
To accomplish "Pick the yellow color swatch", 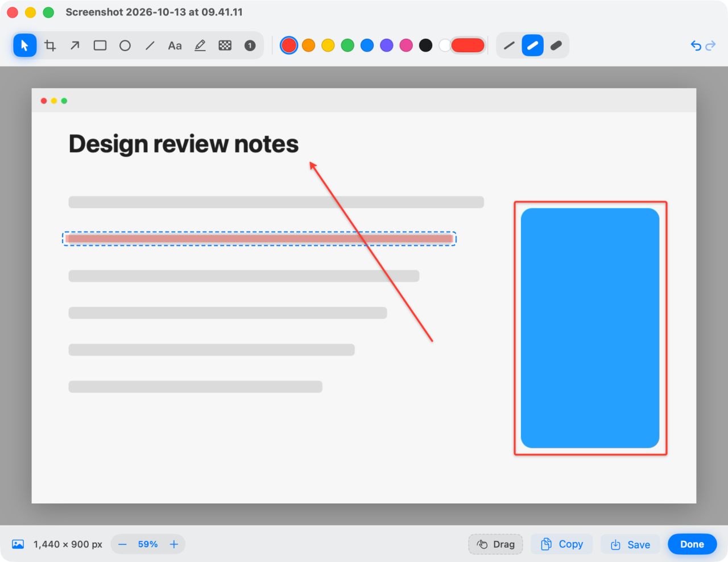I will point(328,45).
